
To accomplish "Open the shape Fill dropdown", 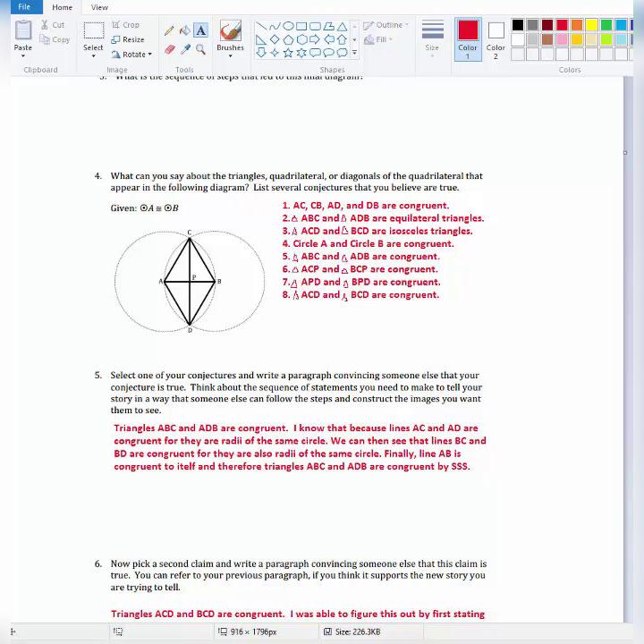I will pos(378,39).
